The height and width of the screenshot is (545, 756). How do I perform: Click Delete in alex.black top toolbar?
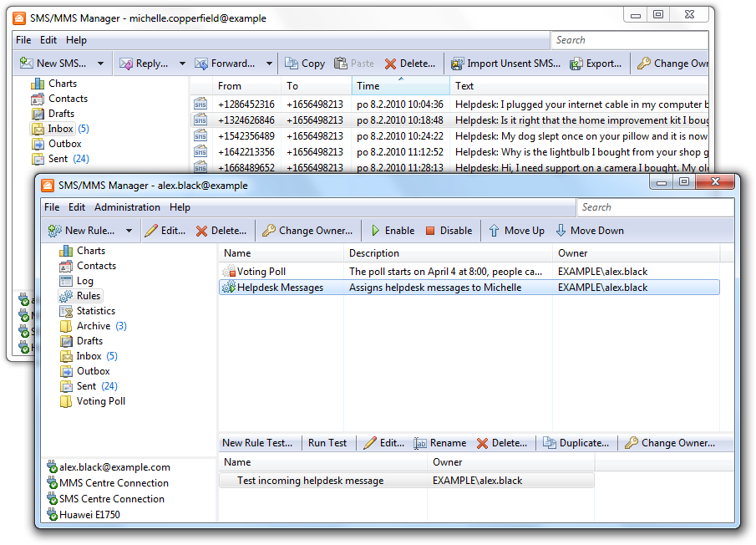[221, 231]
